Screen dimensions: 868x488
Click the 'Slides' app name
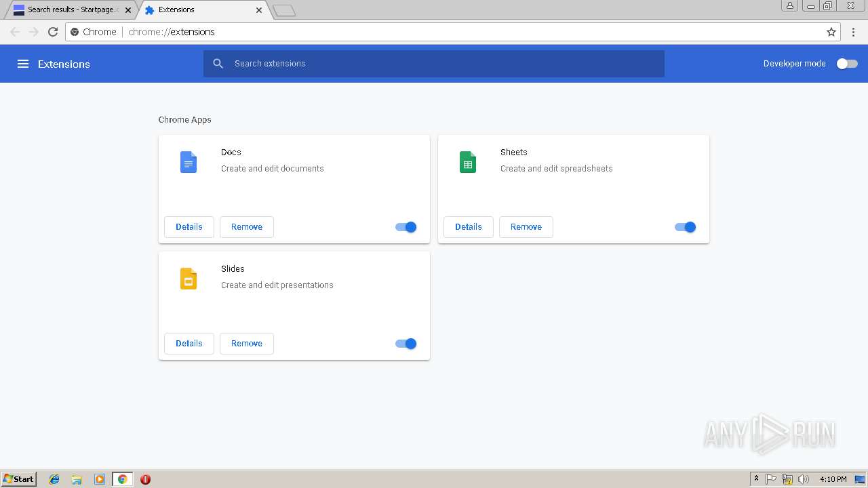233,269
